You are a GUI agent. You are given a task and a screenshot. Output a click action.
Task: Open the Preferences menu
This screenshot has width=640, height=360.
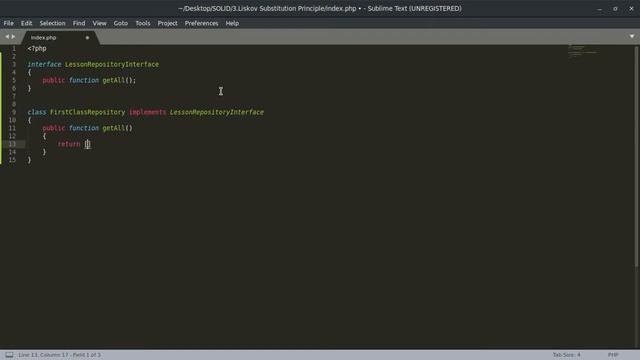pos(201,23)
